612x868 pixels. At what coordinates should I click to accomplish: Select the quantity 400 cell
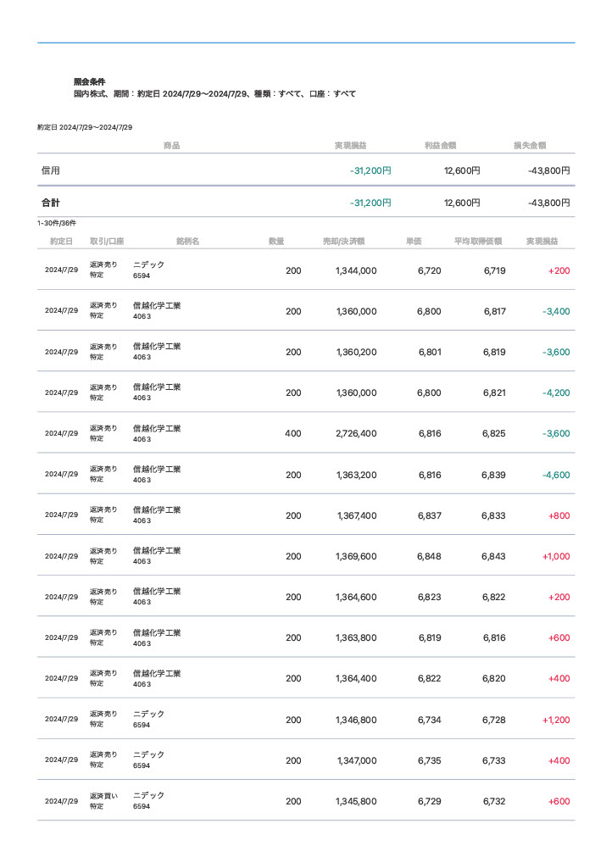[x=292, y=434]
